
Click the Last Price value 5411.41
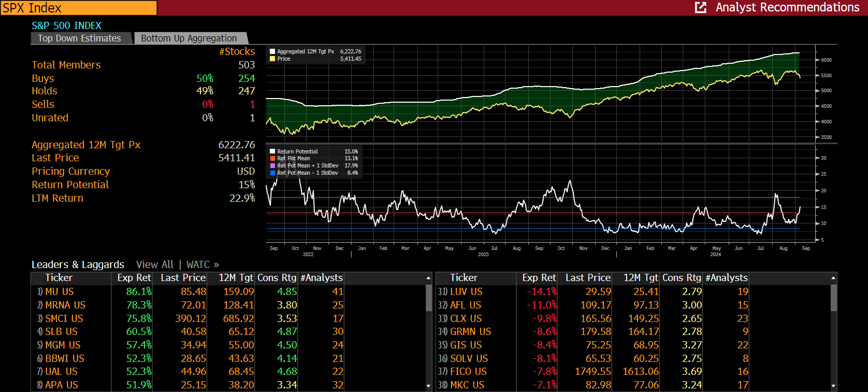pyautogui.click(x=237, y=158)
